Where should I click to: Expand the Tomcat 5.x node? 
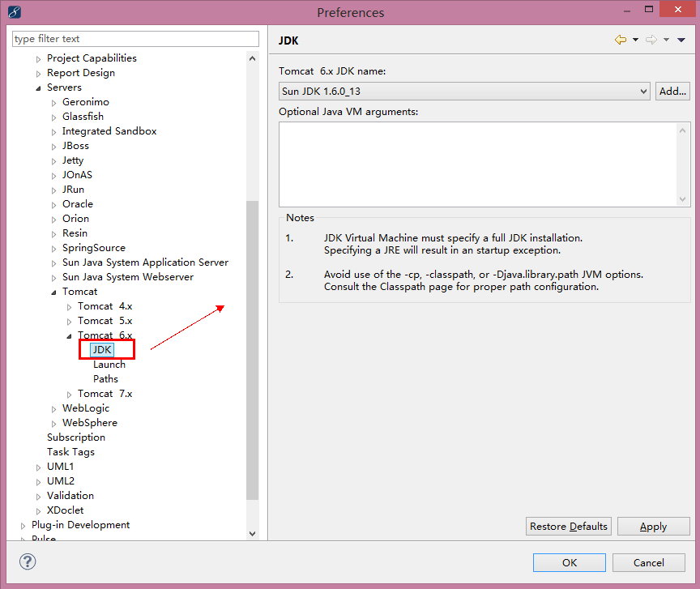point(69,322)
